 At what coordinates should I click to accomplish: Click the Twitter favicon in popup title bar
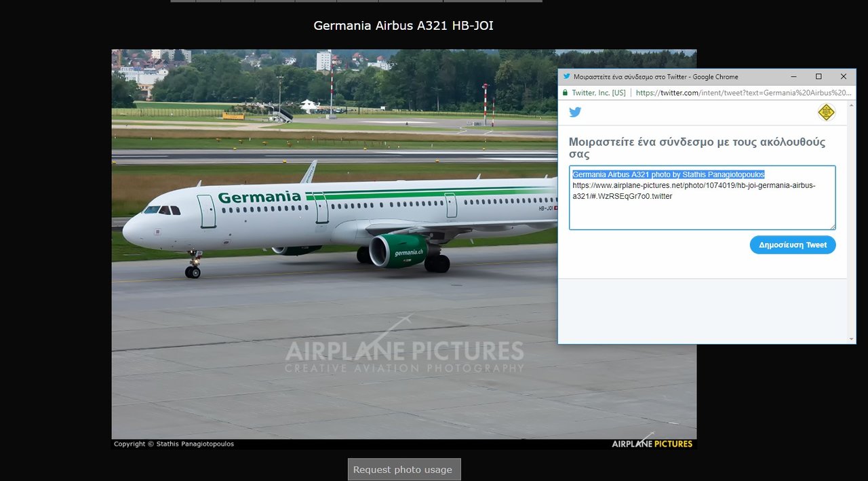[566, 77]
